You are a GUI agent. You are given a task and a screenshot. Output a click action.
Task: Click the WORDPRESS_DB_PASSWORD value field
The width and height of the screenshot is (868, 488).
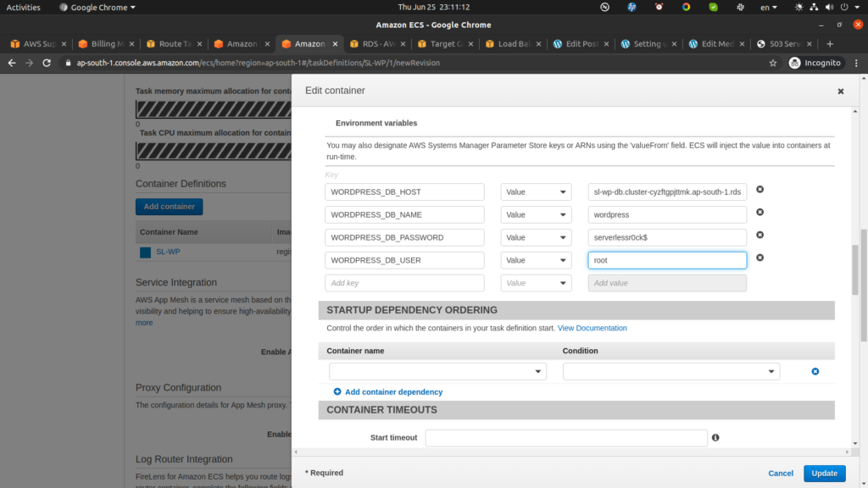(667, 237)
